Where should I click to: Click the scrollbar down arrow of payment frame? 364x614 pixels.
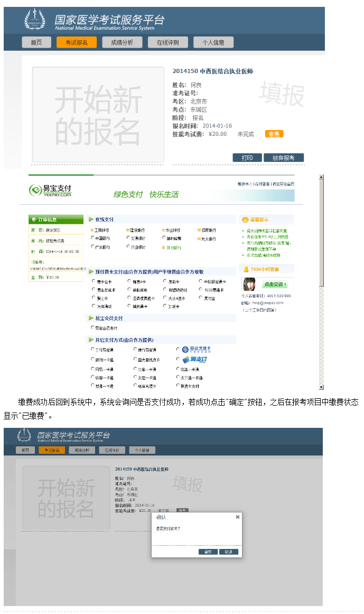click(321, 387)
